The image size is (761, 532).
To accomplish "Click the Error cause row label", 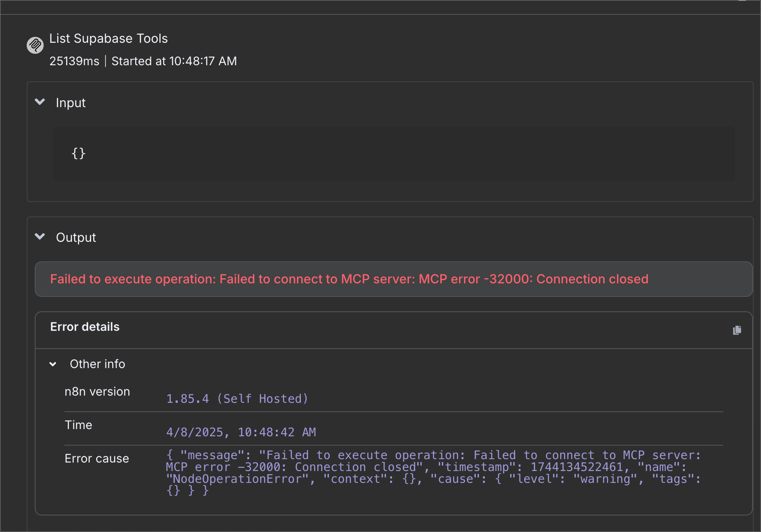I will pos(97,458).
